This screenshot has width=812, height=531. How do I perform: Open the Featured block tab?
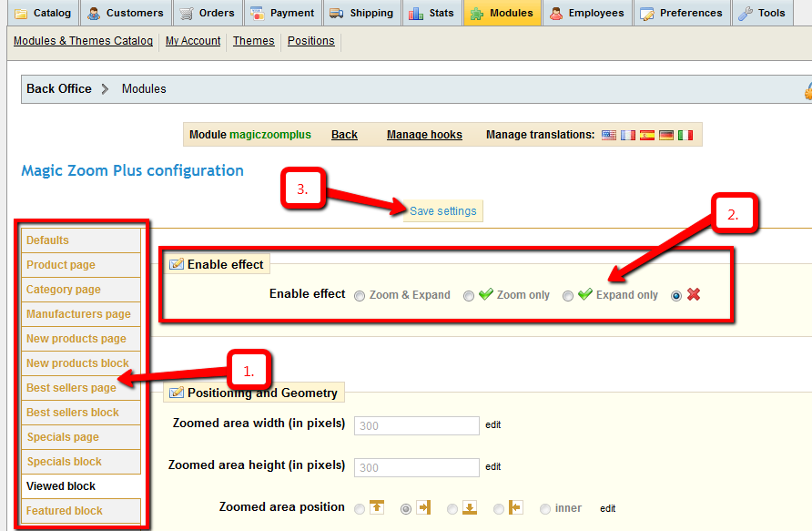[x=81, y=511]
